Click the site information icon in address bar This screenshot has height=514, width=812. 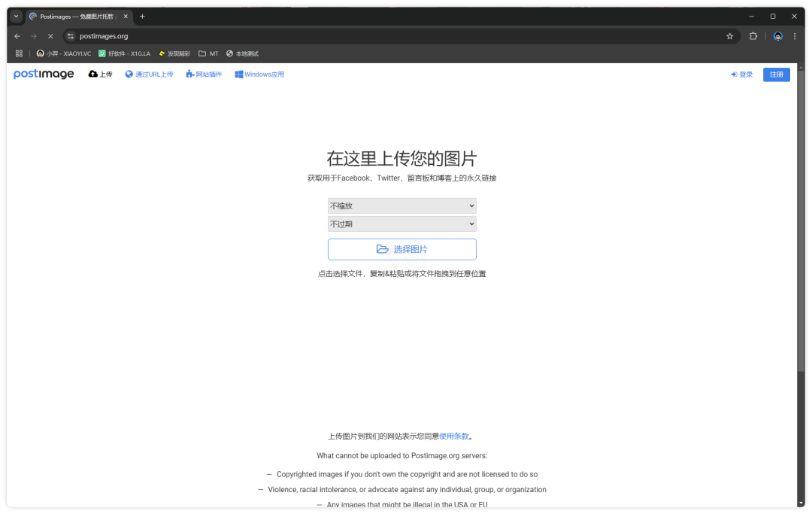71,36
